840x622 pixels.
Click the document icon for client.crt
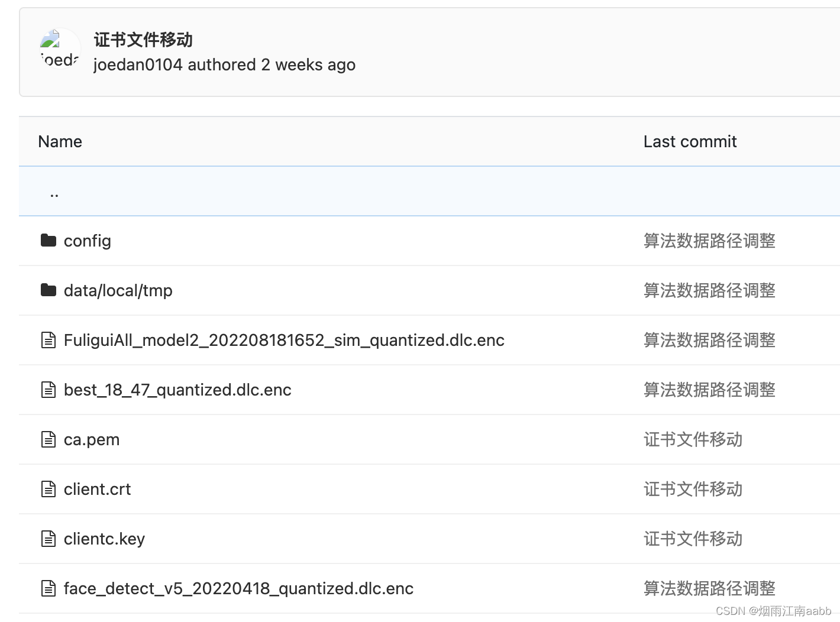(49, 488)
